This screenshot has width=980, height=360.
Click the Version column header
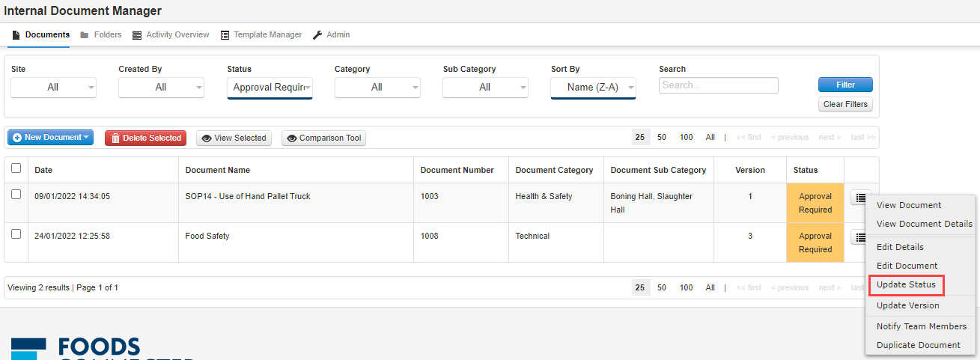point(749,170)
